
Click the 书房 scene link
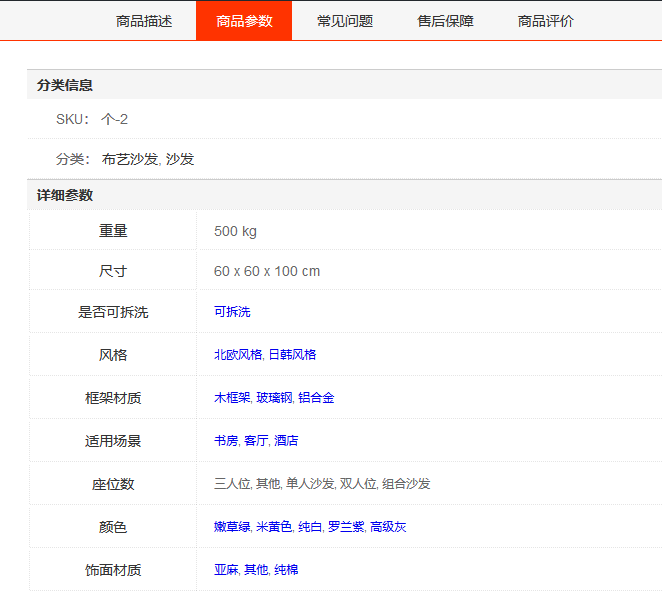pos(226,441)
